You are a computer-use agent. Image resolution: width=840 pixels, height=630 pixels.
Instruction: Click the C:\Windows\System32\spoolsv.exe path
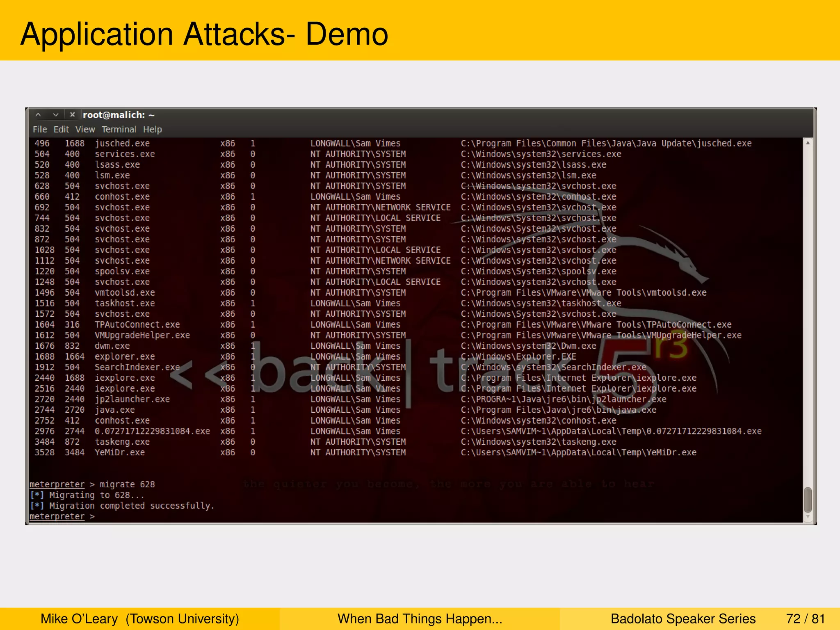click(538, 272)
